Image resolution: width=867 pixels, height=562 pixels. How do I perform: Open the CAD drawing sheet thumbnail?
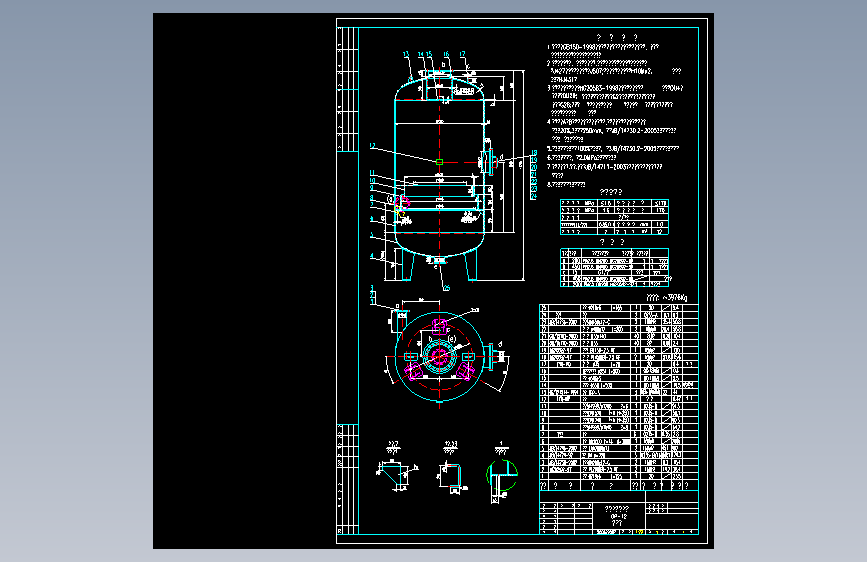click(434, 281)
